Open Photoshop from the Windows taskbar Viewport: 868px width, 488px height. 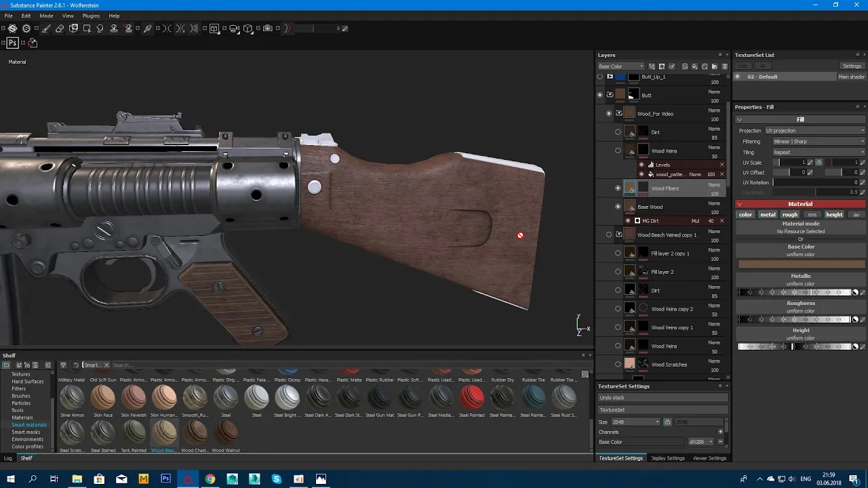tap(165, 479)
